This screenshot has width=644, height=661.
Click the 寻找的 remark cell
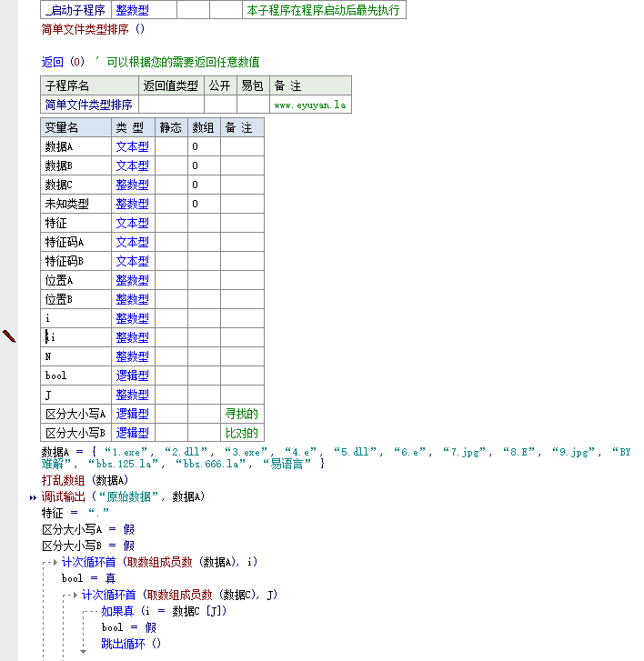click(x=242, y=414)
